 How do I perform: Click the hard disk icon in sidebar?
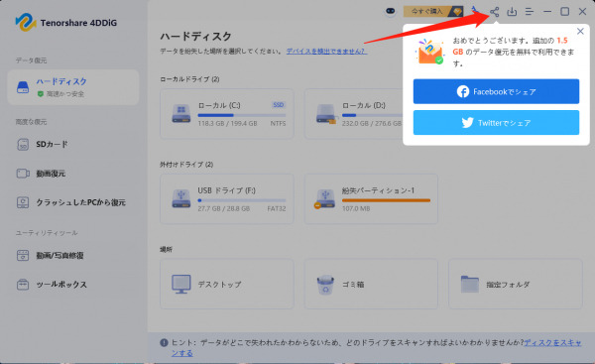(23, 87)
